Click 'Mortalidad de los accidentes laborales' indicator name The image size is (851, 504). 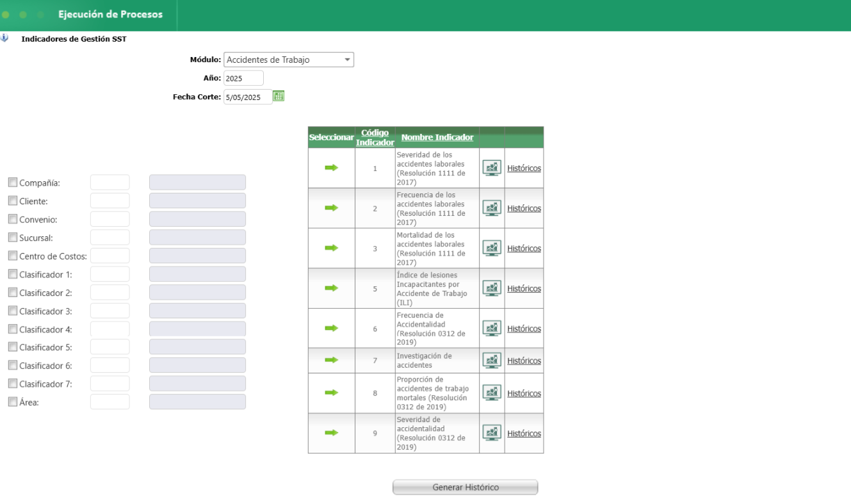click(431, 248)
